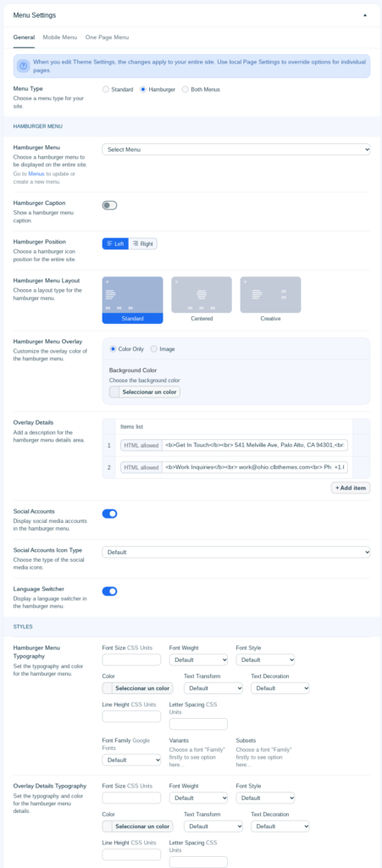Screen dimensions: 382x868
Task: Open the Mobile Menu tab
Action: tap(59, 37)
